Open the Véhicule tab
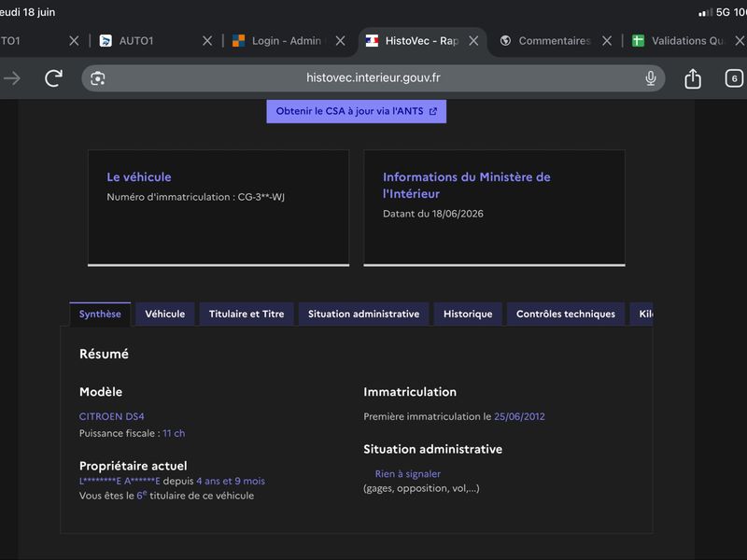Viewport: 747px width, 560px height. (x=165, y=315)
